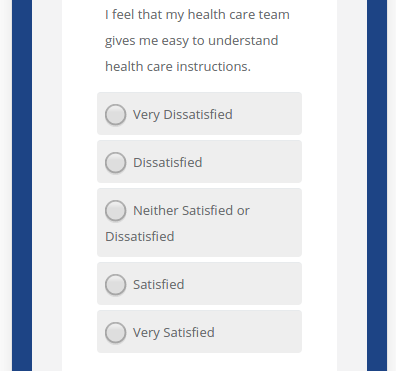Click the "Neither Satisfied or" label text
This screenshot has width=396, height=371.
click(191, 210)
